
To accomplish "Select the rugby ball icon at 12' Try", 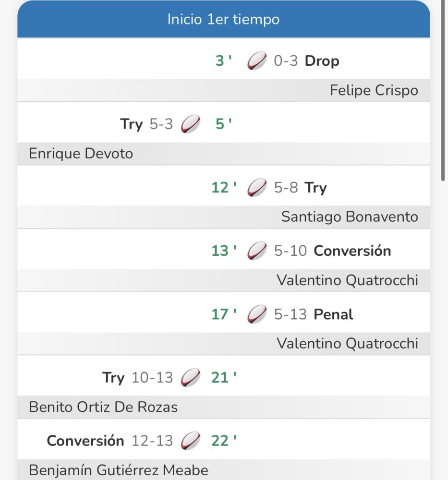I will tap(257, 187).
